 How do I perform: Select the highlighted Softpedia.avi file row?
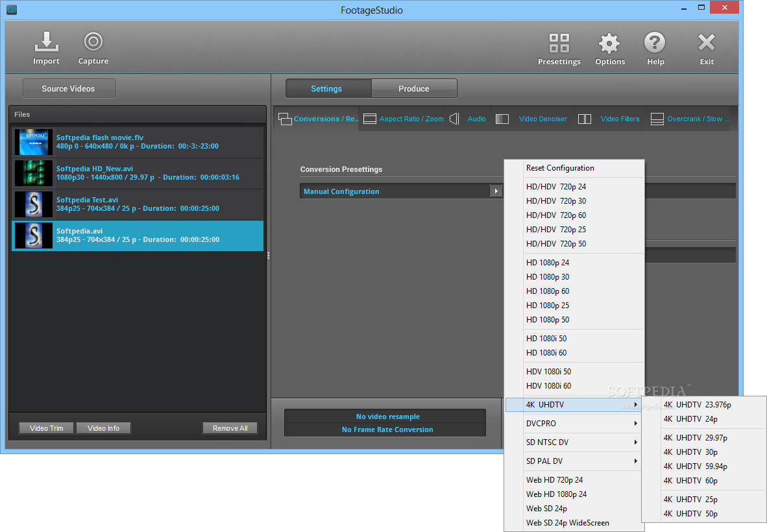[x=138, y=236]
